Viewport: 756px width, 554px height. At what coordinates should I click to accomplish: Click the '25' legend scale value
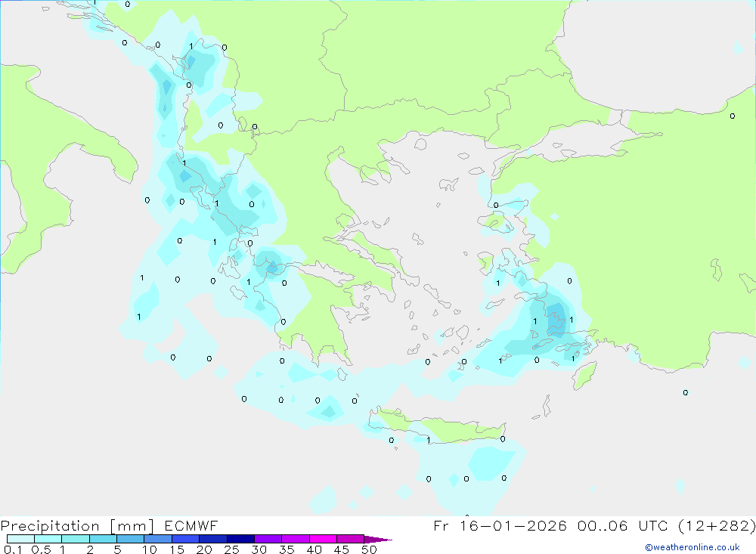pos(231,549)
